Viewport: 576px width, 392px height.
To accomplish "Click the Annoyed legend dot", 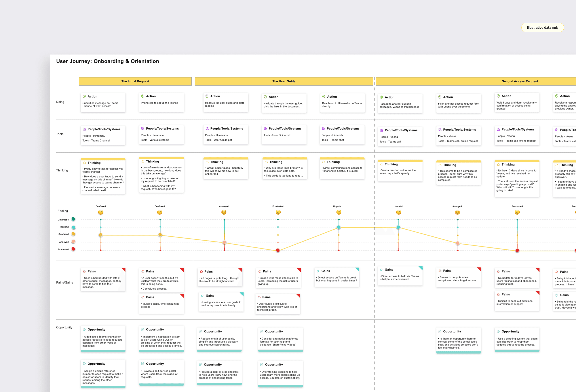I will pyautogui.click(x=73, y=242).
